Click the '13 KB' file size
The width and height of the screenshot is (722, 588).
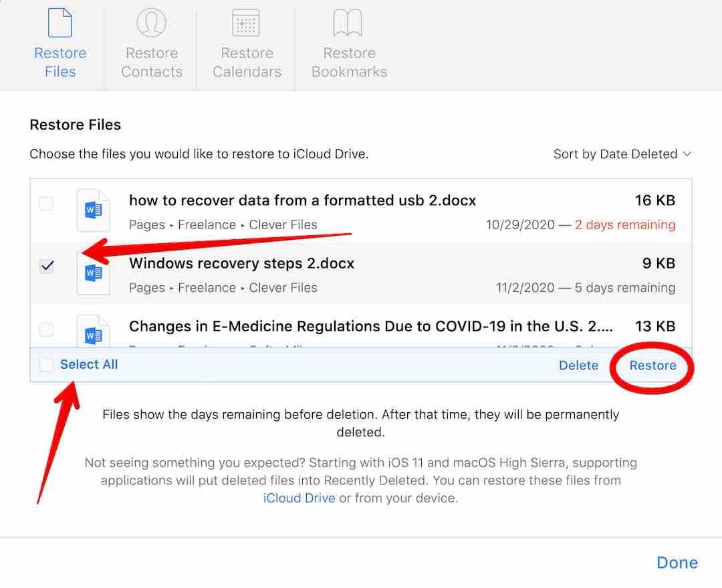tap(655, 326)
